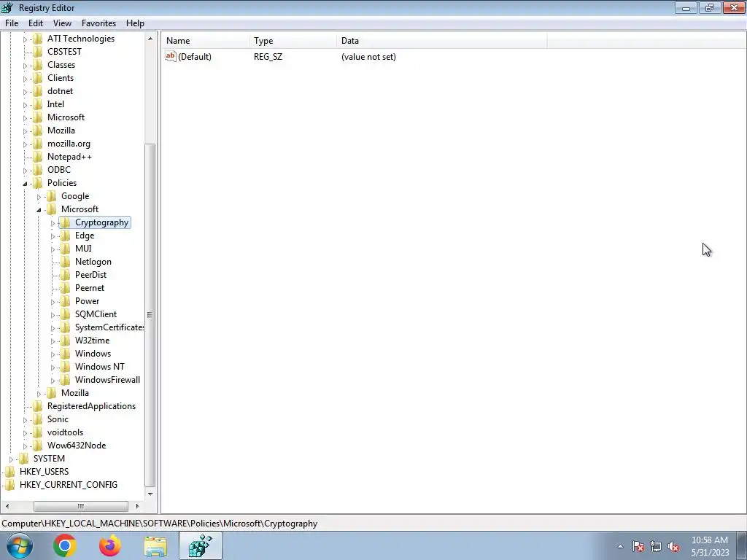Select the Windows key under Microsoft policies
Screen dimensions: 747x560
(93, 354)
